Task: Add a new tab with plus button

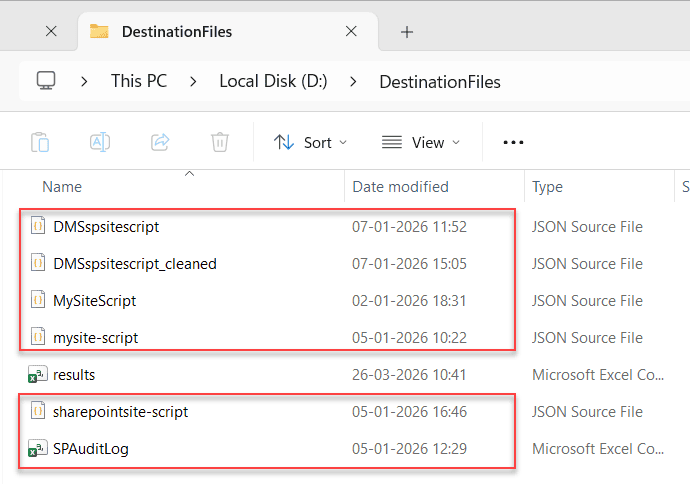Action: (x=407, y=32)
